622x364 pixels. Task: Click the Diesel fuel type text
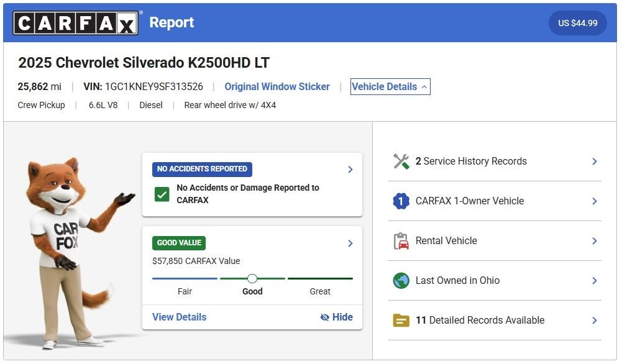151,105
